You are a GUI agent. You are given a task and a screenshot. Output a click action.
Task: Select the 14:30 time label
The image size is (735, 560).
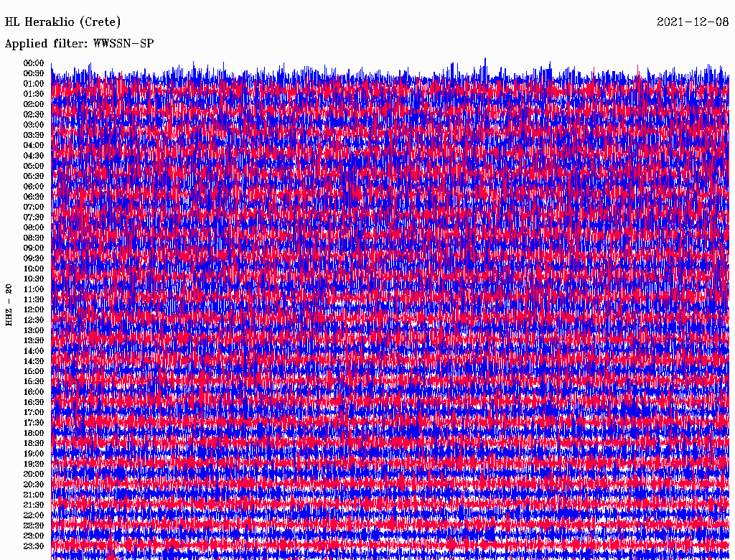(33, 361)
